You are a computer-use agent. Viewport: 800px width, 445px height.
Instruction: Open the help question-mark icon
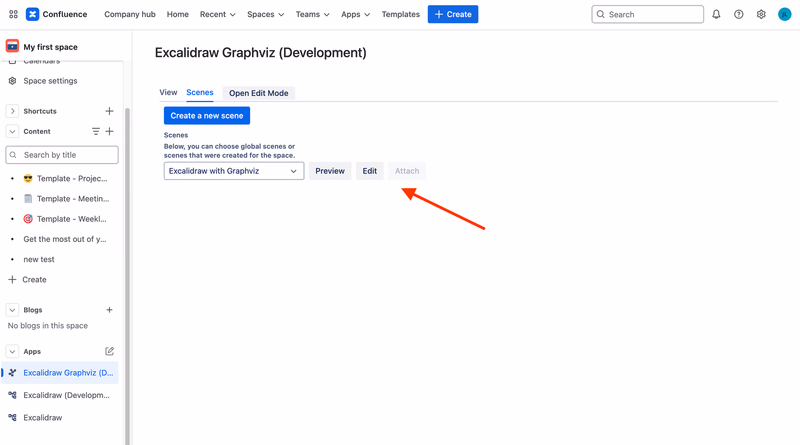(x=739, y=14)
